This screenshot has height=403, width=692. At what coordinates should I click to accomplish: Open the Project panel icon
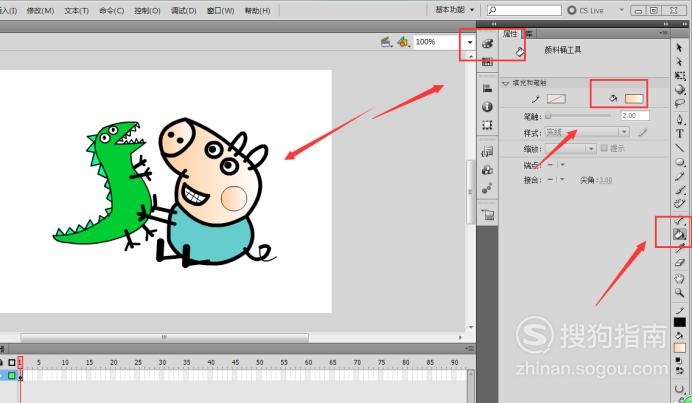487,215
